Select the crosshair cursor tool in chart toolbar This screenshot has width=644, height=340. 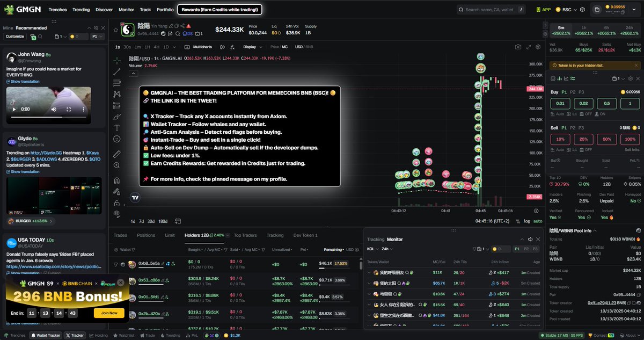[117, 60]
